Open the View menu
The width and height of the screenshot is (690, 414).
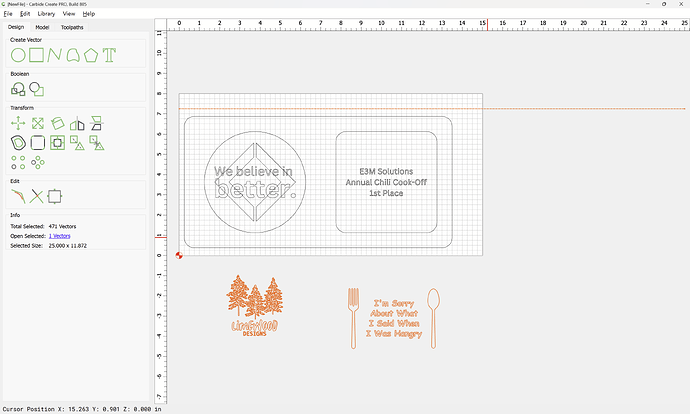(x=69, y=14)
